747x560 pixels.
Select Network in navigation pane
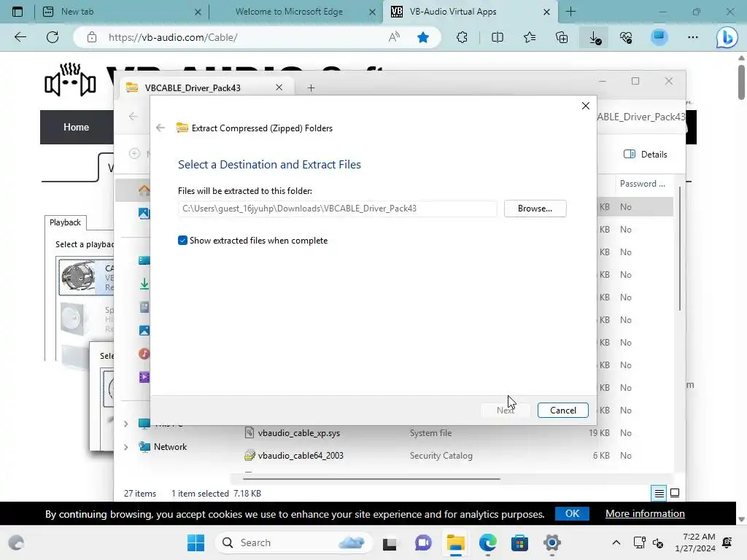(x=170, y=447)
